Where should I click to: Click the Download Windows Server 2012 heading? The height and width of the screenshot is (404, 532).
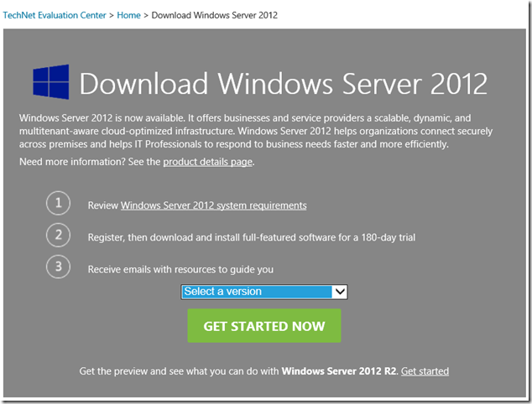point(284,83)
